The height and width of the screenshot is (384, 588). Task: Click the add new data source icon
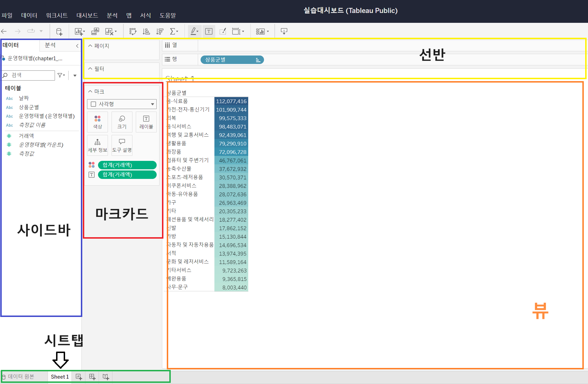pos(59,32)
